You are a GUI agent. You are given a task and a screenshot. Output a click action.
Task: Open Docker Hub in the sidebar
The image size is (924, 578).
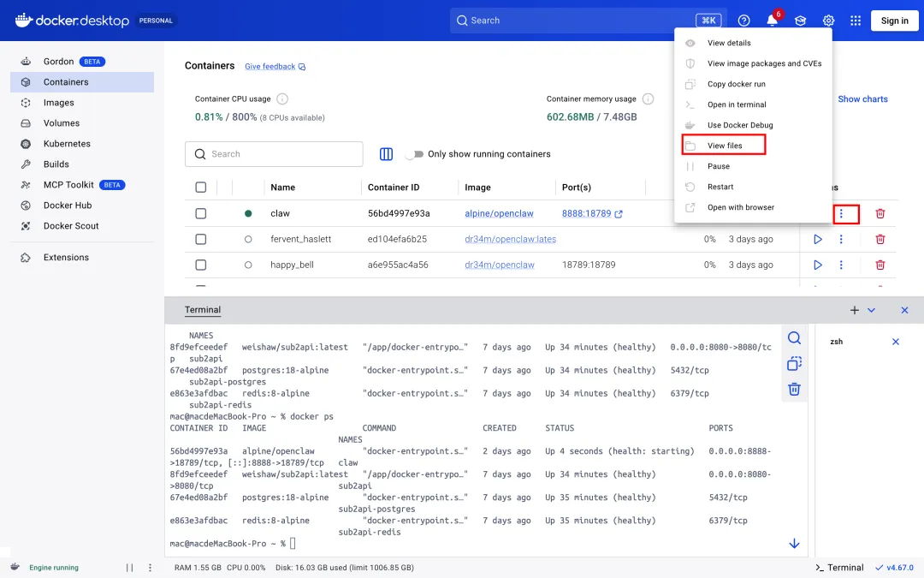[x=82, y=206]
